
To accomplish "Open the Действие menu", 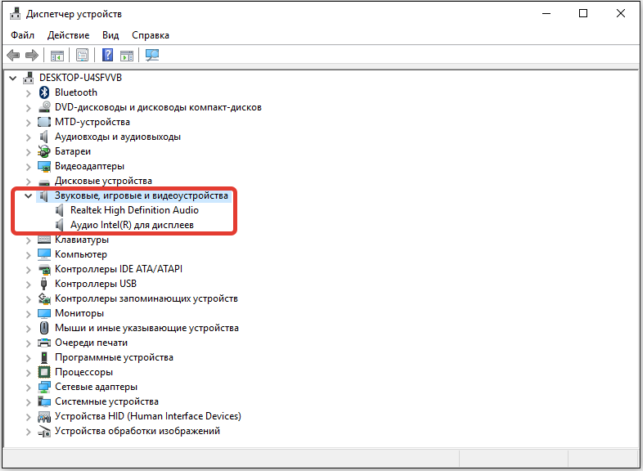I will click(x=68, y=35).
